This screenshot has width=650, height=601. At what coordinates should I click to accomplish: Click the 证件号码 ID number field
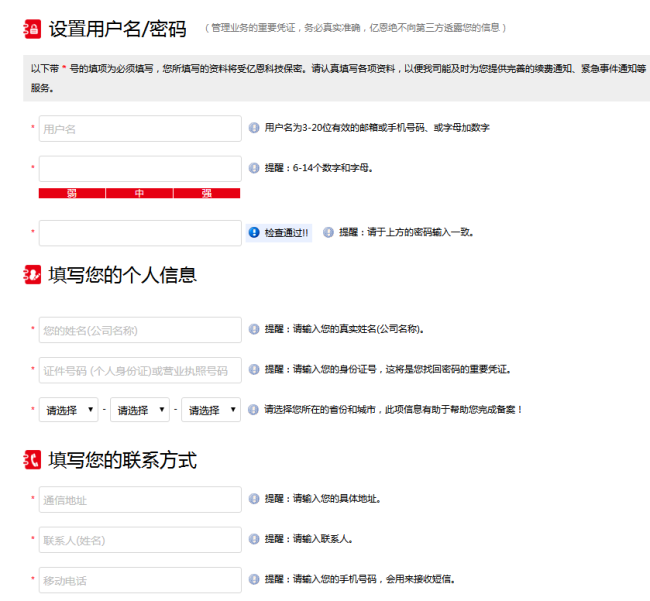click(x=140, y=370)
